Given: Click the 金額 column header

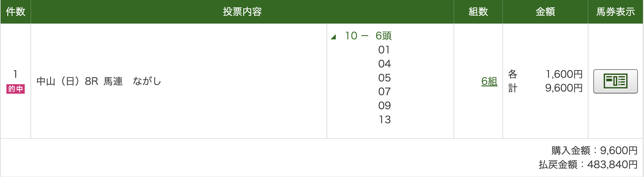Looking at the screenshot, I should [545, 12].
